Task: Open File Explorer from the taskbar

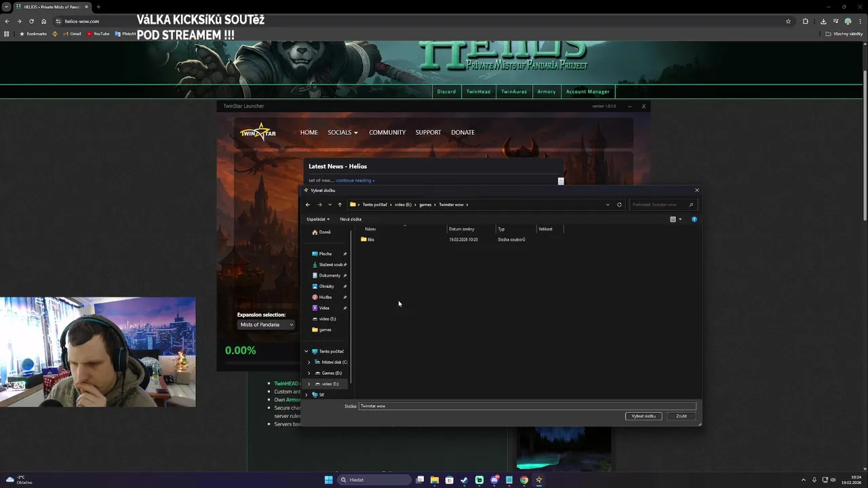Action: coord(435,480)
